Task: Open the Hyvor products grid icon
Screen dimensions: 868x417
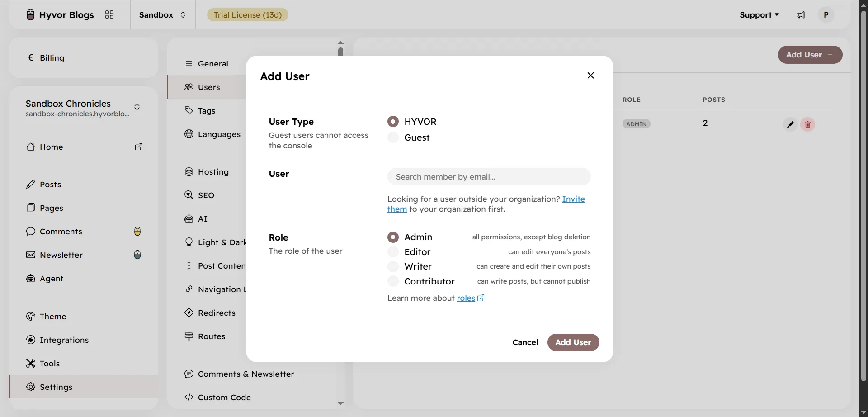Action: point(109,14)
